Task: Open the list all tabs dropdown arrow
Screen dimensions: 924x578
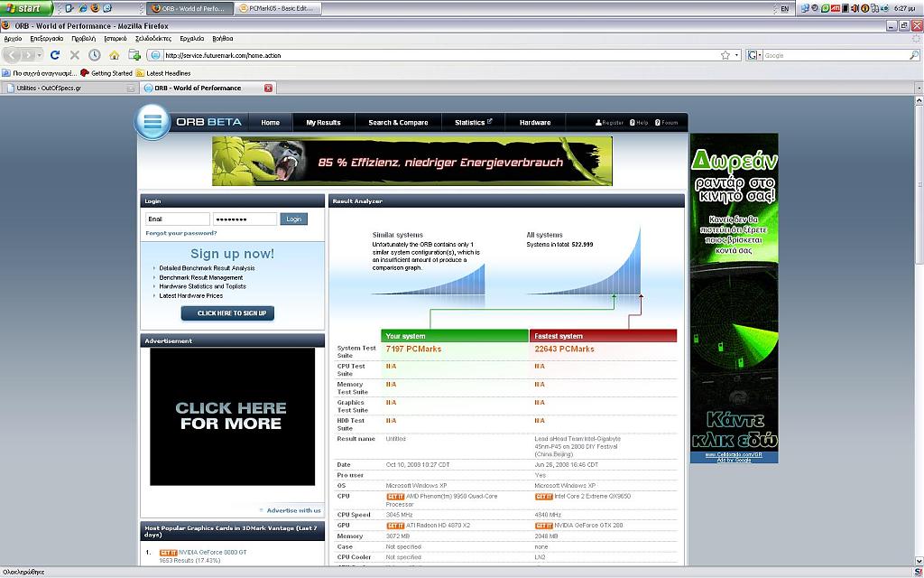Action: click(x=918, y=88)
